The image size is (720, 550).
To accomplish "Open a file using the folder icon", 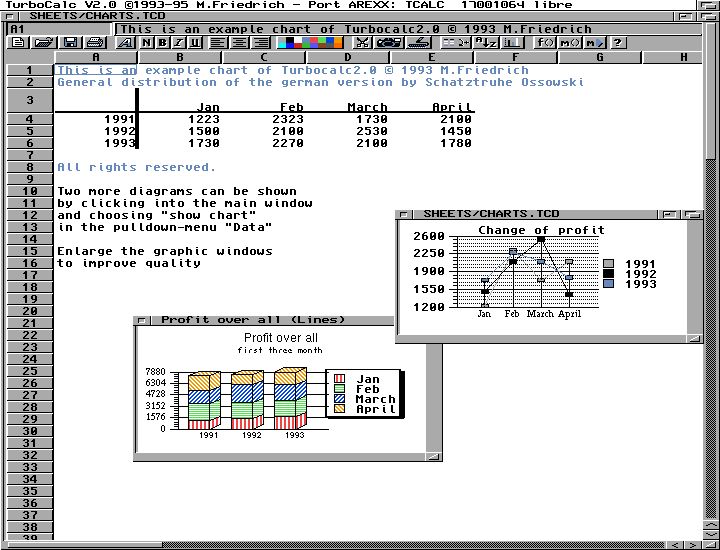I will click(x=44, y=43).
